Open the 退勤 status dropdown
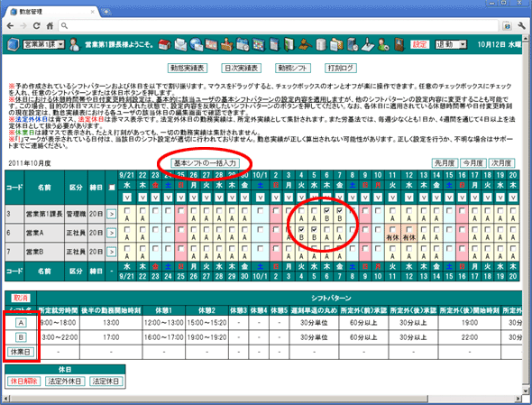This screenshot has height=405, width=532. 451,44
